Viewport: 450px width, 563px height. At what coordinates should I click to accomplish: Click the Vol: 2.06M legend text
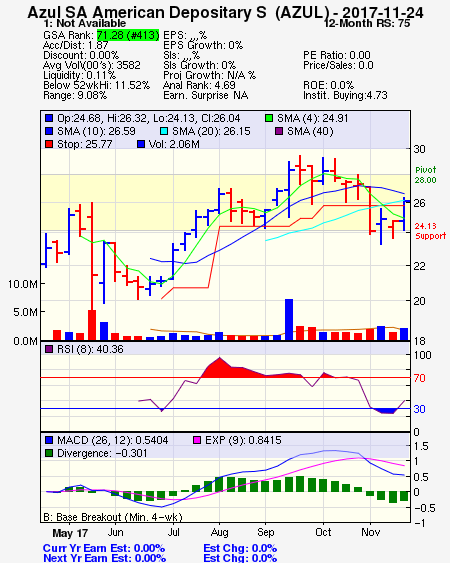tap(174, 144)
